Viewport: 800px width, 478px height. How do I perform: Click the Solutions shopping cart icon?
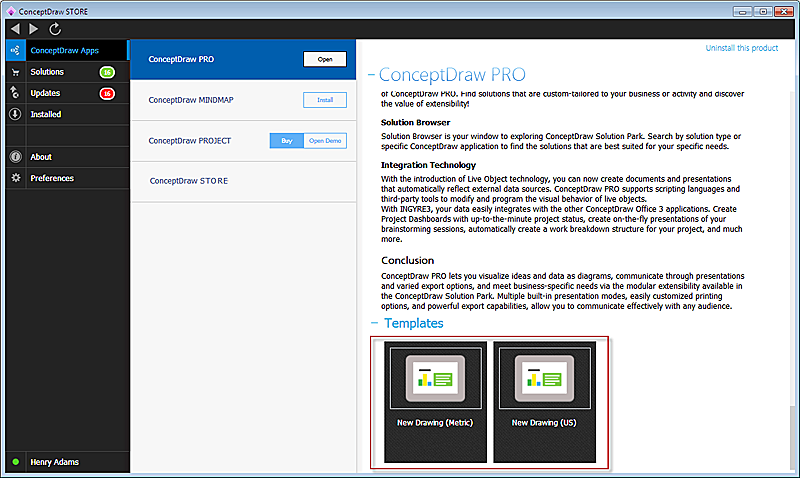(x=15, y=72)
